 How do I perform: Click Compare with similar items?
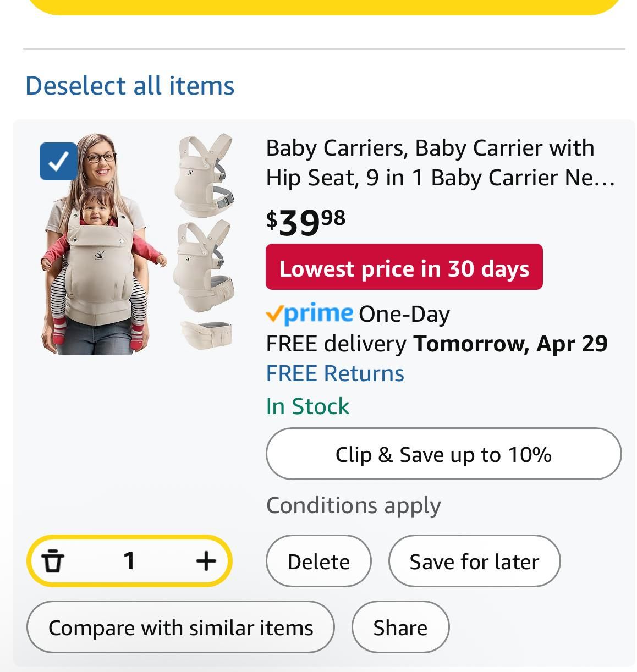point(180,627)
